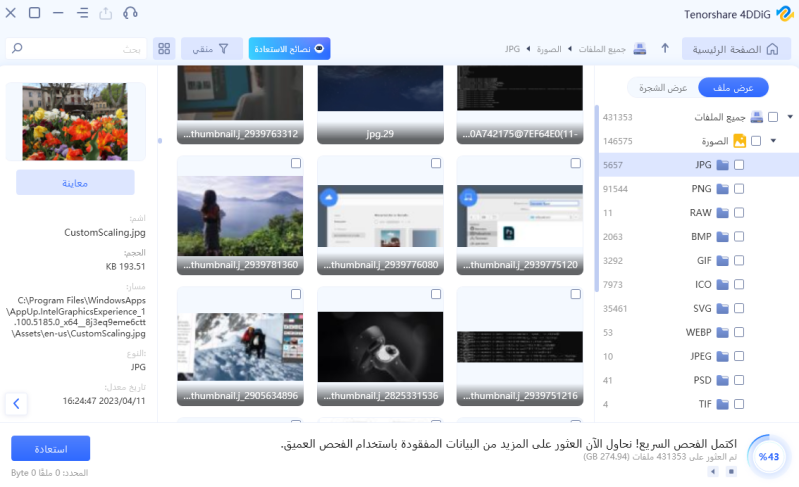Click the home icon in main page button
The width and height of the screenshot is (799, 487).
(x=773, y=49)
